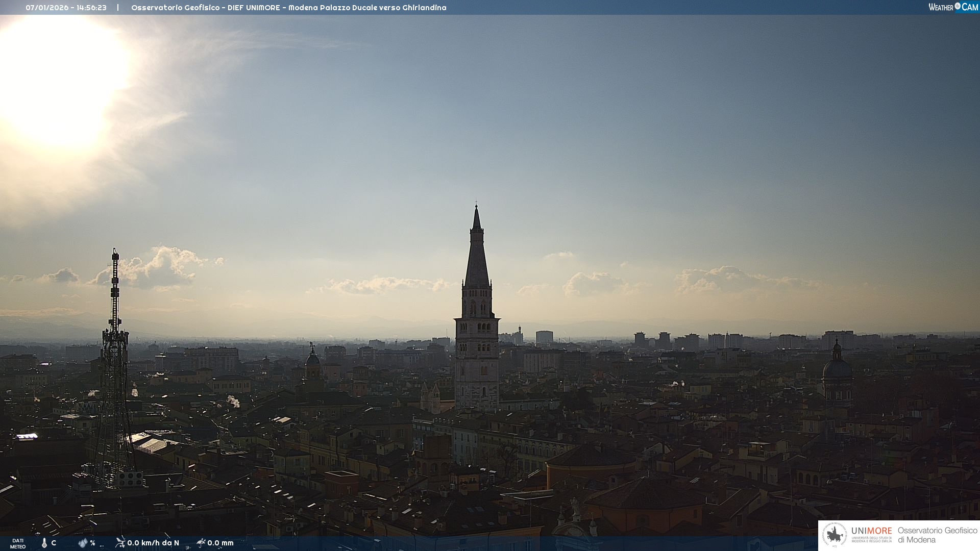980x551 pixels.
Task: Click the Celsius C unit label
Action: coord(54,543)
